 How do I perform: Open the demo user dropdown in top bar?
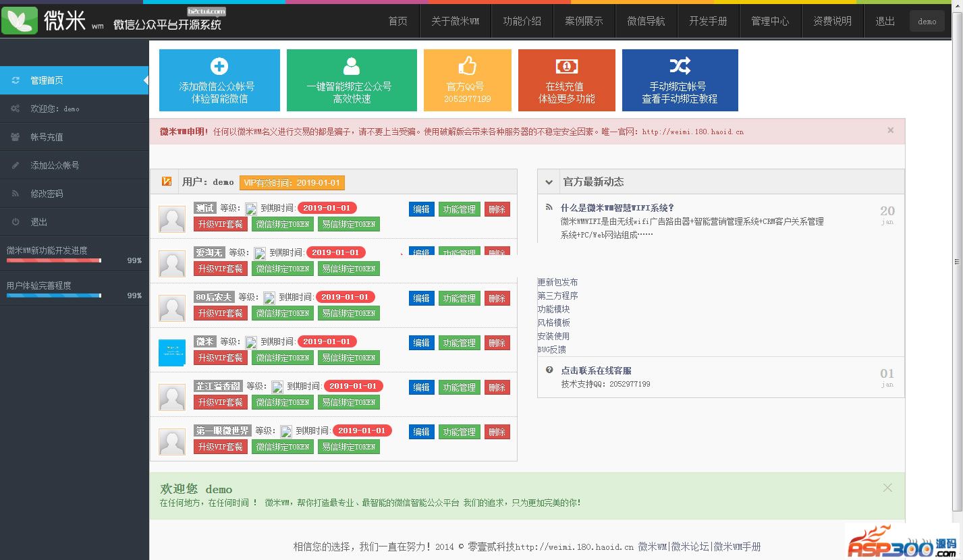(927, 22)
